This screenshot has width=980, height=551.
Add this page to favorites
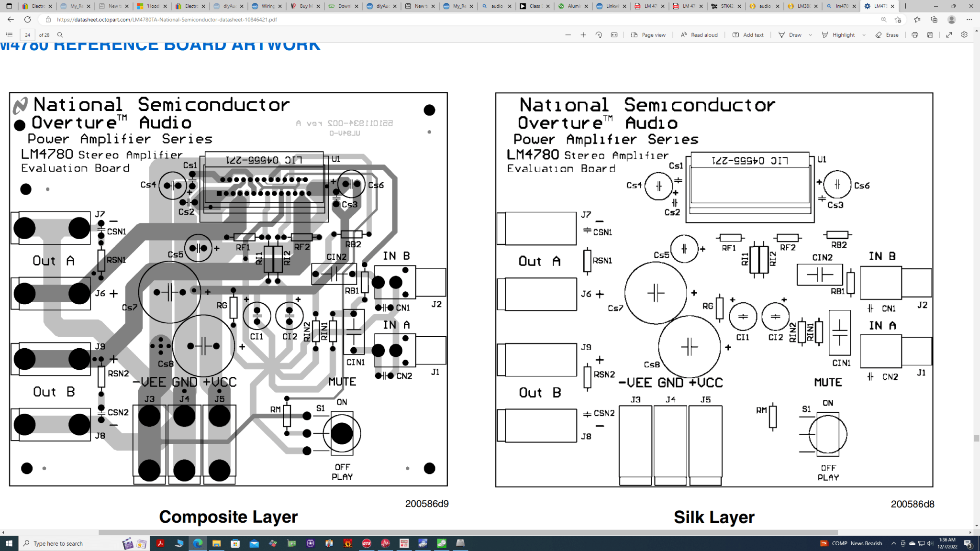coord(898,20)
